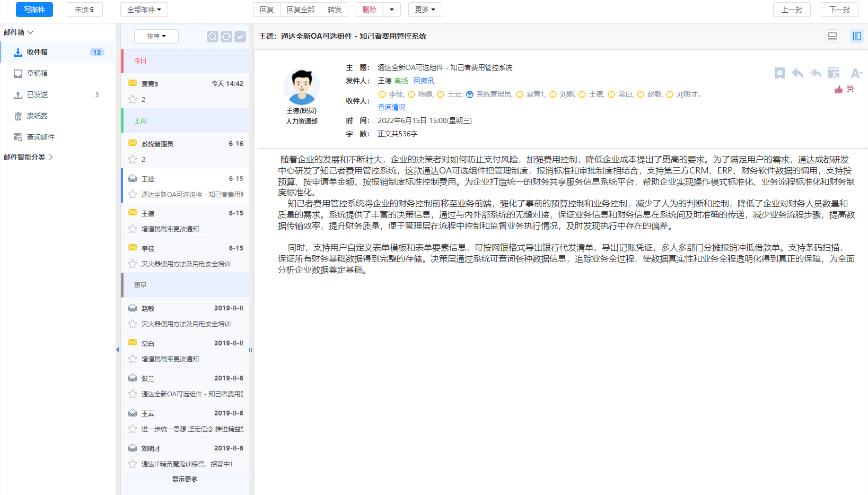
Task: Open the 草稿箱 drafts folder
Action: coord(37,73)
